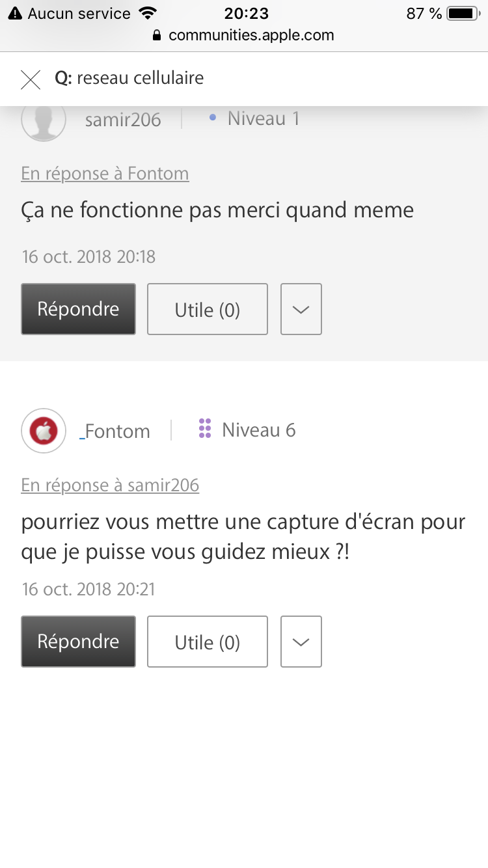Tap Fontom's red Apple avatar
The width and height of the screenshot is (488, 868).
click(44, 431)
